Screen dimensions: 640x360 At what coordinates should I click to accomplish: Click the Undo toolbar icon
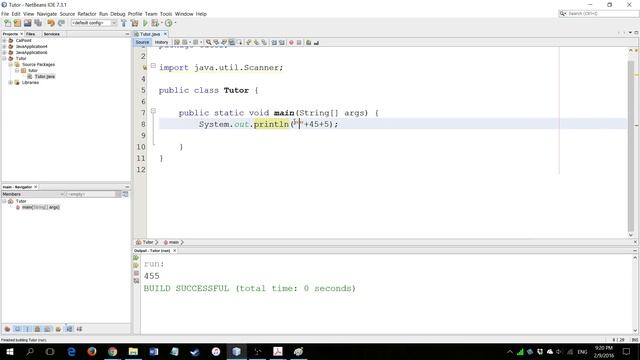pos(51,23)
